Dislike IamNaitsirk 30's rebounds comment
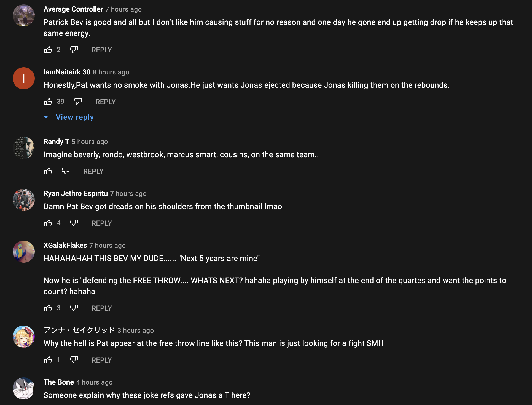This screenshot has height=405, width=532. 78,102
